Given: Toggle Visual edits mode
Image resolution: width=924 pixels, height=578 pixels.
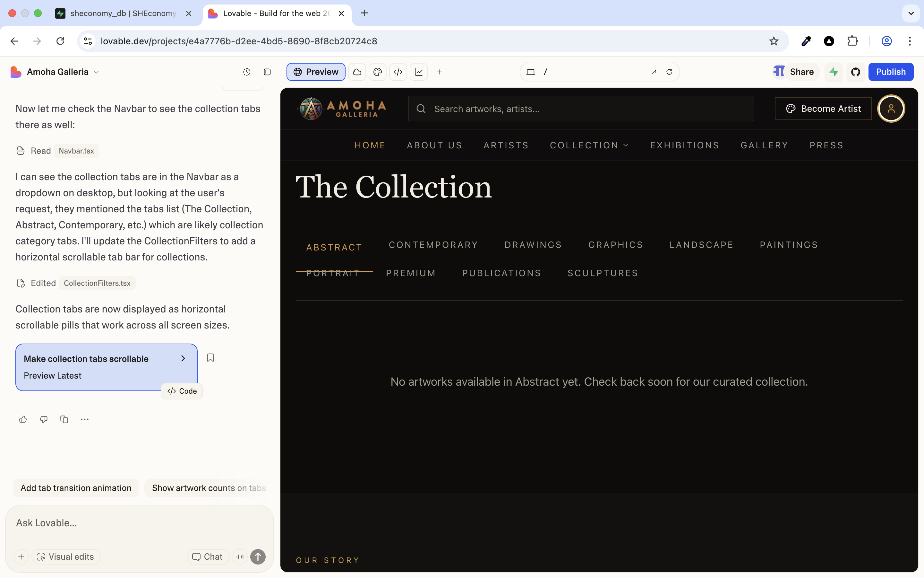Looking at the screenshot, I should (x=66, y=556).
